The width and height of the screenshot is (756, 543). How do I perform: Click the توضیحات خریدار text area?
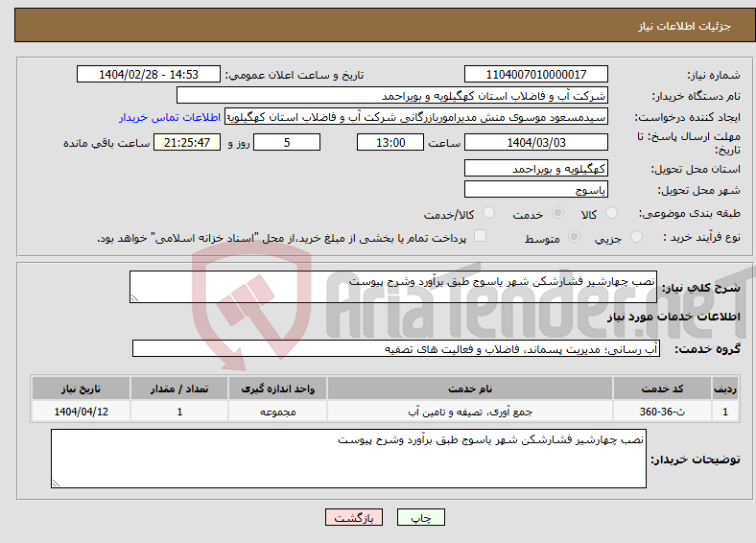point(348,459)
